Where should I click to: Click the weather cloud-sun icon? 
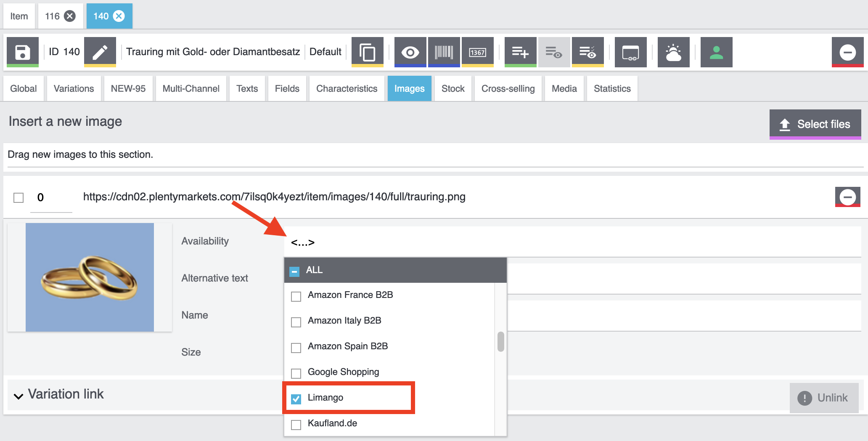click(673, 52)
